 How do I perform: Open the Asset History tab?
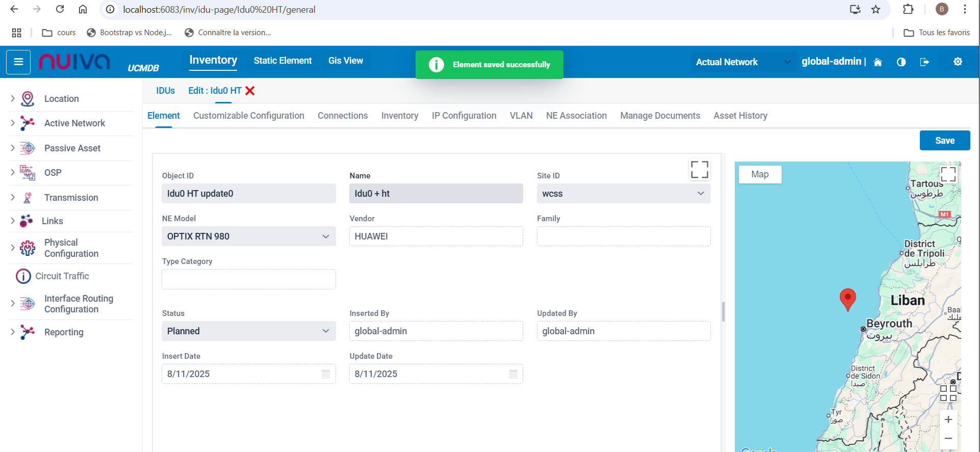740,116
